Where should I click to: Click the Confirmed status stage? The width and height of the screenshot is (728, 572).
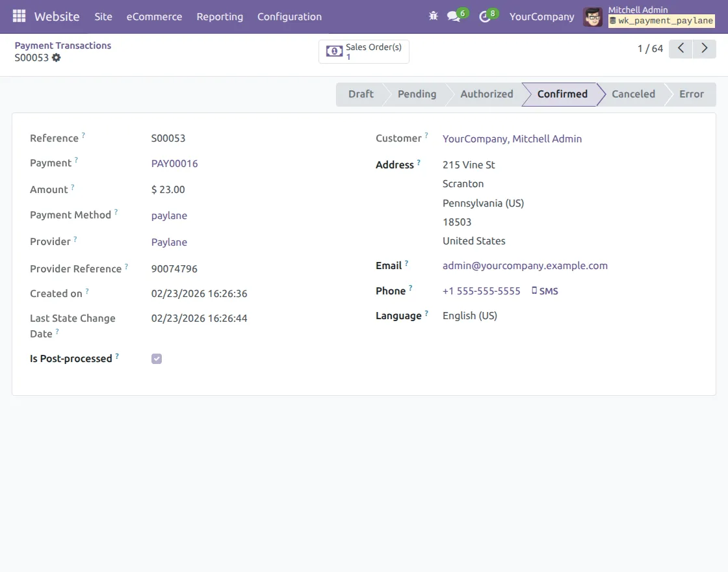coord(562,94)
